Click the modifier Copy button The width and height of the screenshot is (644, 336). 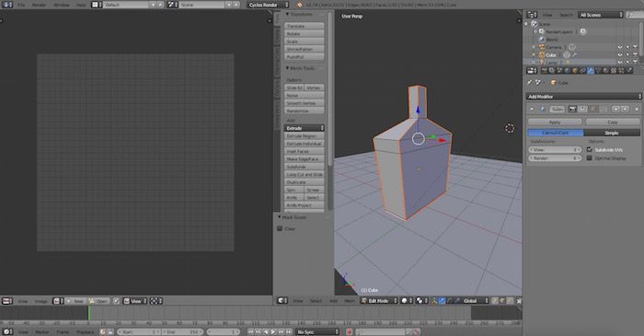(x=613, y=122)
